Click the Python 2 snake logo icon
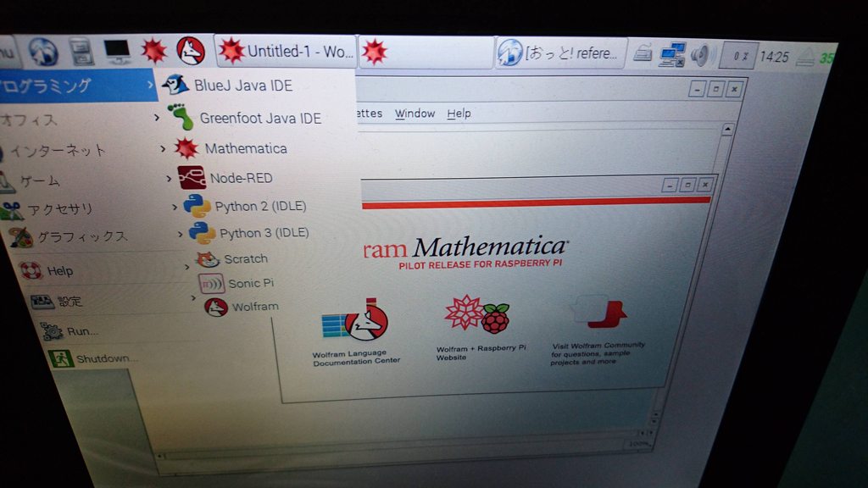 tap(197, 207)
